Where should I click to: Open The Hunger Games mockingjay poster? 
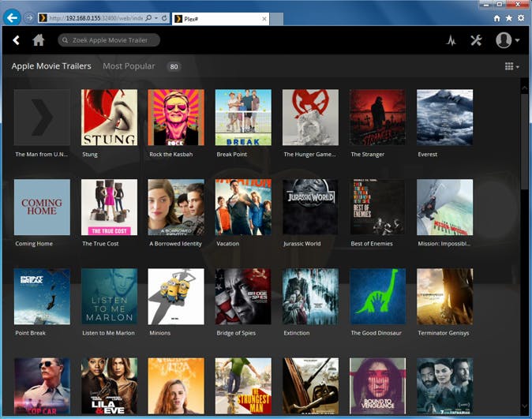(310, 118)
